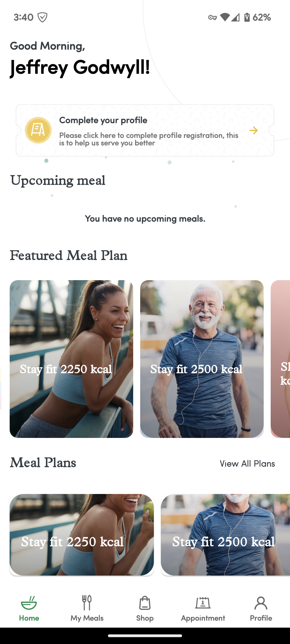Tap the VPN key status icon
The height and width of the screenshot is (644, 290).
click(x=212, y=17)
